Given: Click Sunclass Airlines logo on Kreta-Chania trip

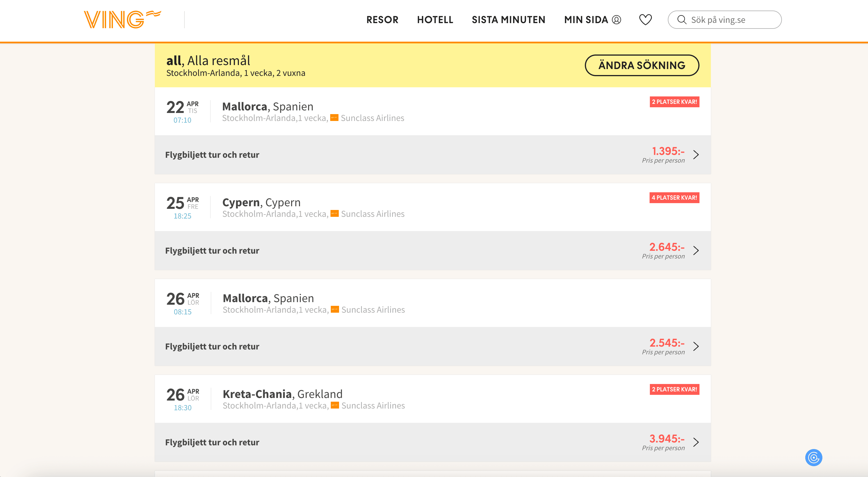Looking at the screenshot, I should (x=334, y=405).
